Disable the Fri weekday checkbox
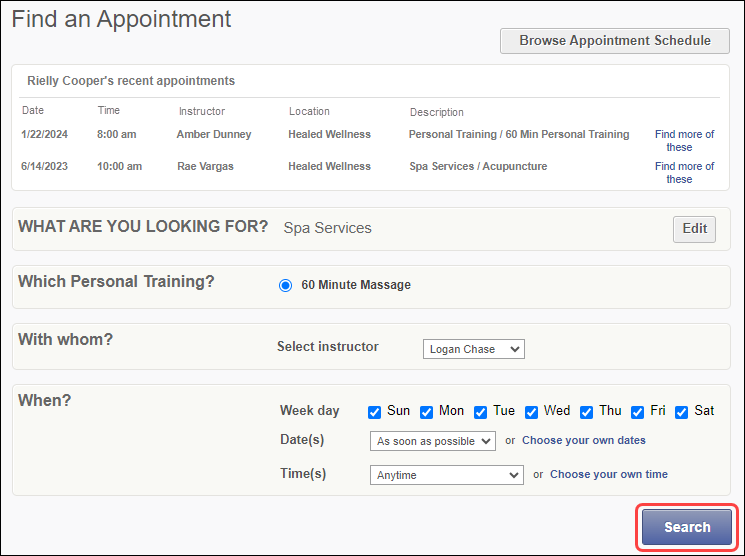Image resolution: width=745 pixels, height=556 pixels. [637, 412]
